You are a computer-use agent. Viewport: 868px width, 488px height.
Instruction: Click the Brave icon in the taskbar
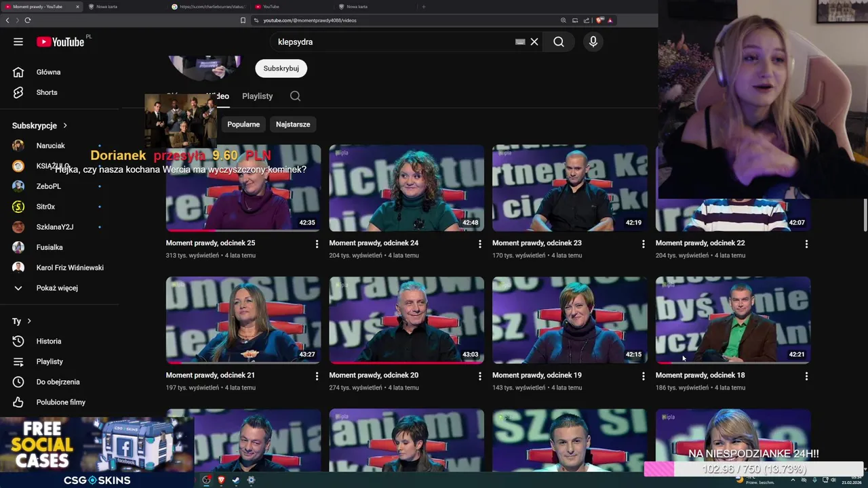click(x=221, y=480)
